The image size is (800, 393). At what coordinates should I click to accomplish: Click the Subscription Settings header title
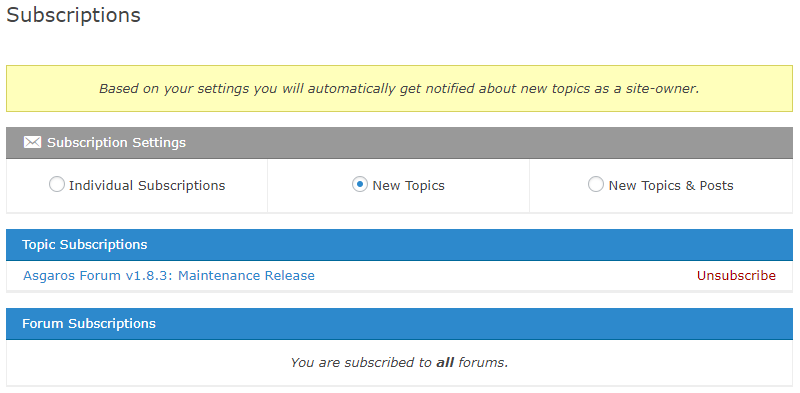point(116,142)
